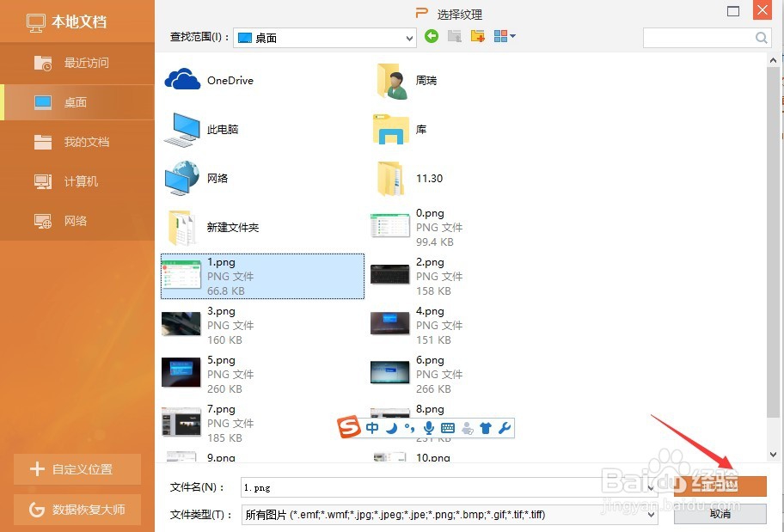Image resolution: width=784 pixels, height=532 pixels.
Task: Click the 9.png file name
Action: [221, 457]
